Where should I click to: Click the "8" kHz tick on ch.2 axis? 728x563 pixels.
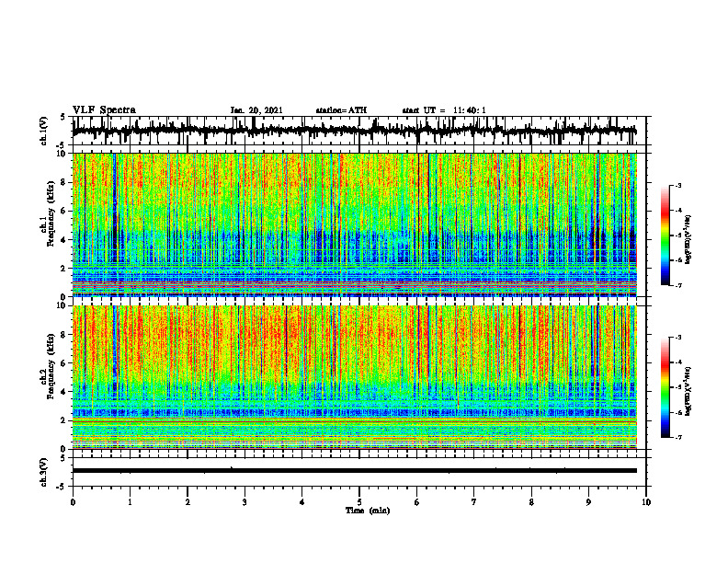63,335
